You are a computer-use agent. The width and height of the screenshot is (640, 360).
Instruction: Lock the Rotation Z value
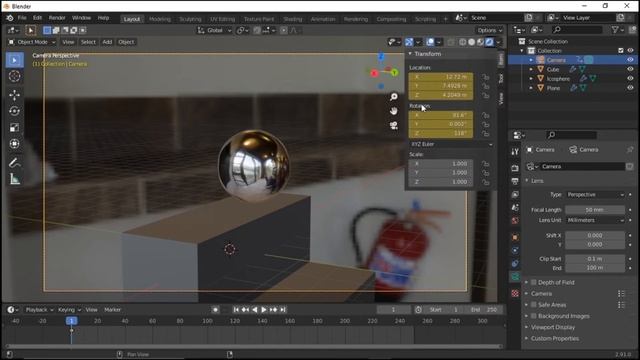coord(485,133)
